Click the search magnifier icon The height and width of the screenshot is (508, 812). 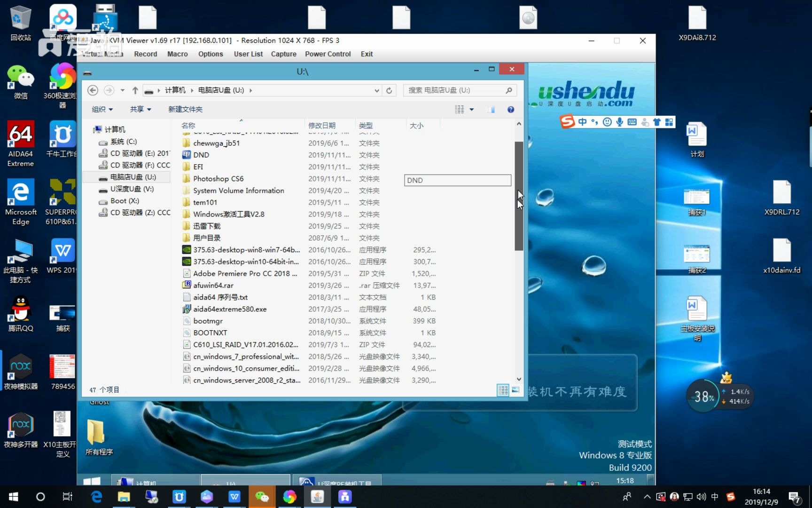(509, 90)
